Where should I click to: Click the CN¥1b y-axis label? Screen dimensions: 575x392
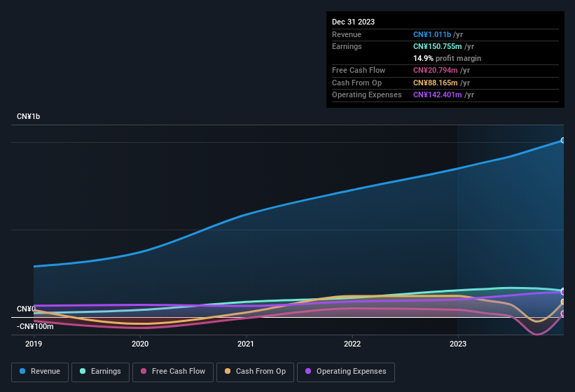coord(28,116)
